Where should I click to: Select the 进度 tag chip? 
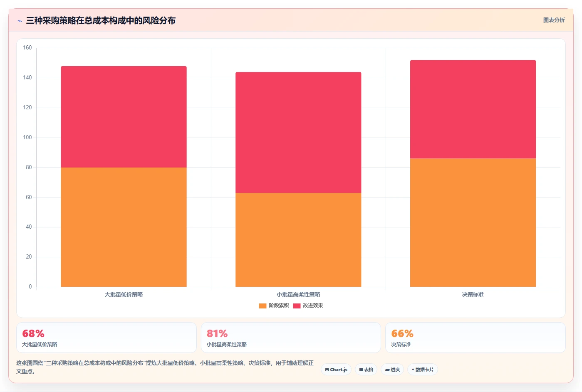coord(392,370)
